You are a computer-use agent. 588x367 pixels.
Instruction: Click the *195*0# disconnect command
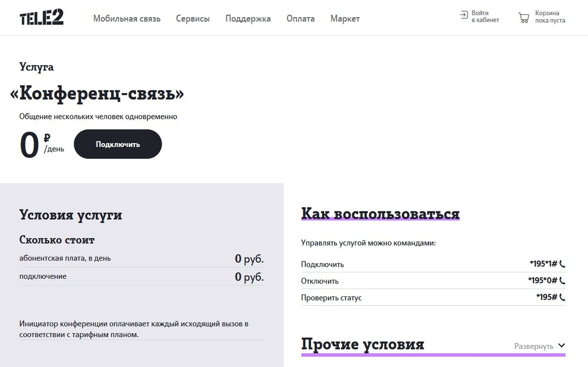[543, 281]
